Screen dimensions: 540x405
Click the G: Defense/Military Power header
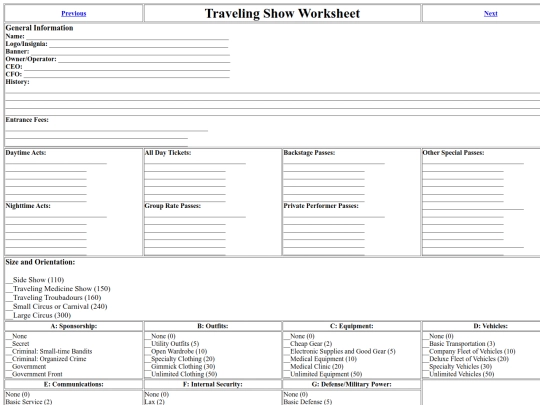pyautogui.click(x=352, y=384)
